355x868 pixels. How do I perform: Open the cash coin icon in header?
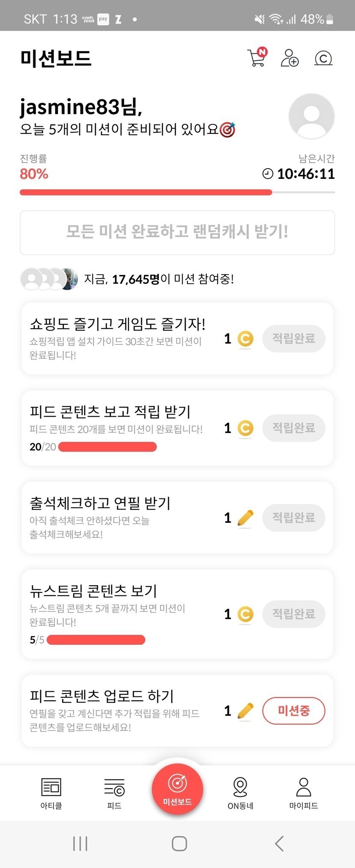pyautogui.click(x=323, y=58)
